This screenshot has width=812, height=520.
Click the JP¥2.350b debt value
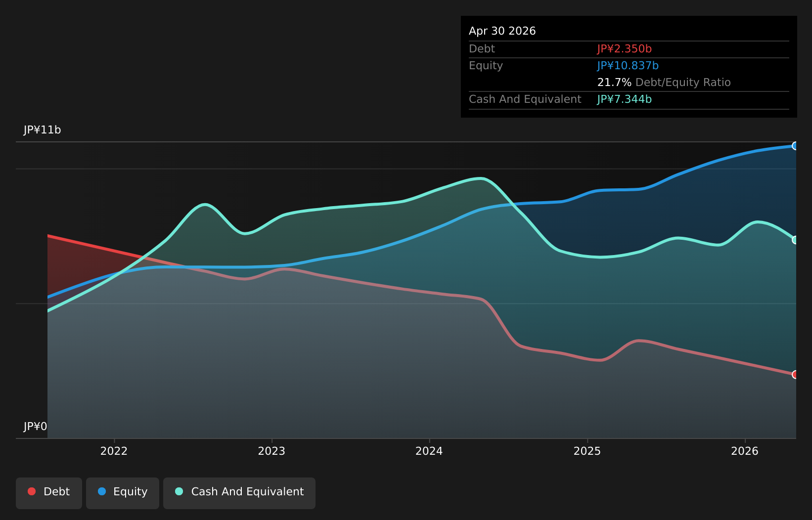pos(625,49)
